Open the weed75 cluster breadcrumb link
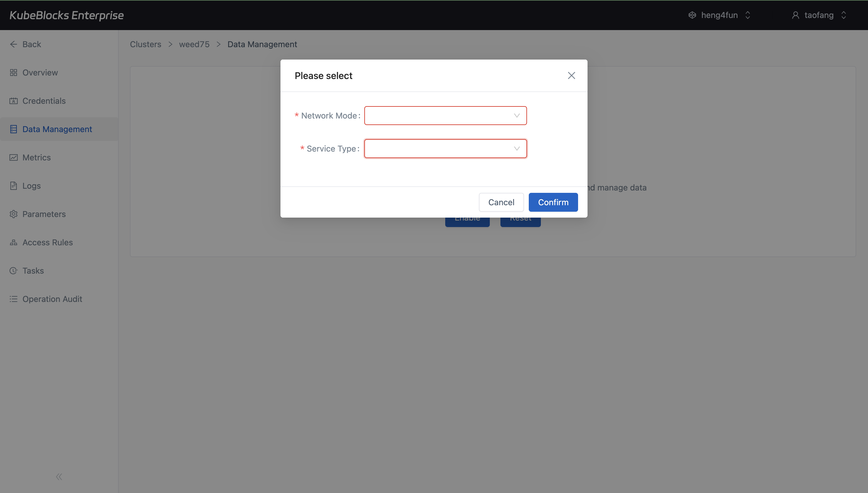Screen dimensions: 868x493 194,44
